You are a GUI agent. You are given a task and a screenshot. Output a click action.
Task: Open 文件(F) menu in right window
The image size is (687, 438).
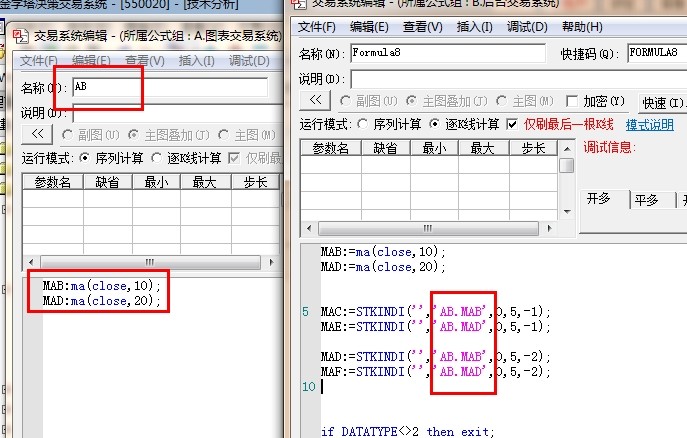click(318, 26)
